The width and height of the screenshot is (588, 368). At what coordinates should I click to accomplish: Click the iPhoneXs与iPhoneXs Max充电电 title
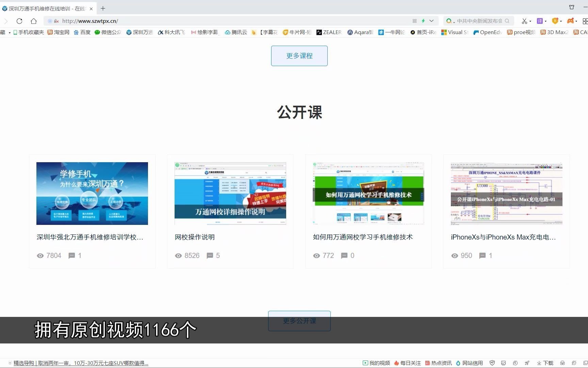503,237
